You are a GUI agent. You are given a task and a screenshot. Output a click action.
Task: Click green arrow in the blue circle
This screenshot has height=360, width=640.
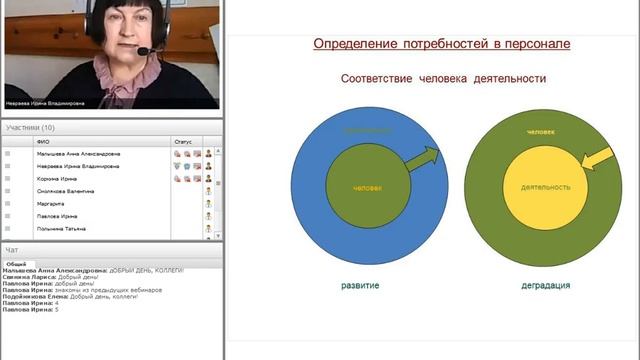click(422, 159)
